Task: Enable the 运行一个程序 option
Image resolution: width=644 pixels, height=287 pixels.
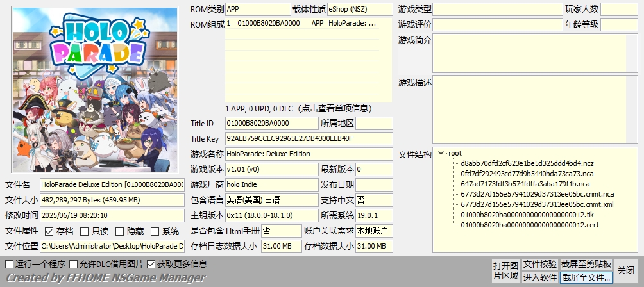Action: [x=9, y=264]
